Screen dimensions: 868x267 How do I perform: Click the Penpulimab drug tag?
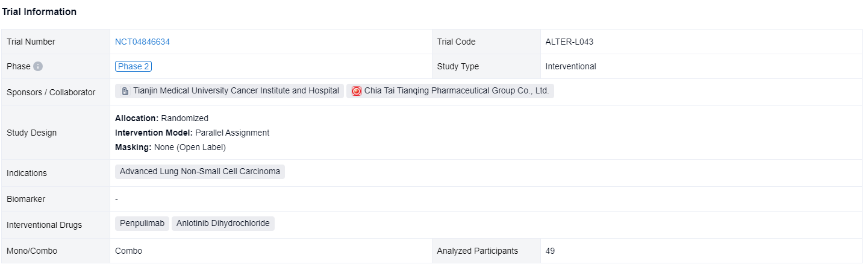coord(142,223)
